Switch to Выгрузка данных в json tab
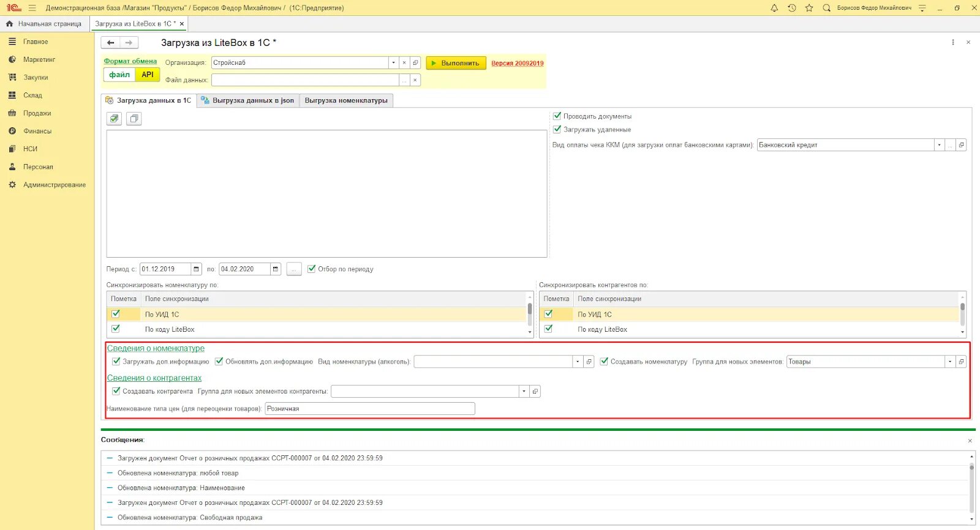The width and height of the screenshot is (980, 530). (248, 100)
